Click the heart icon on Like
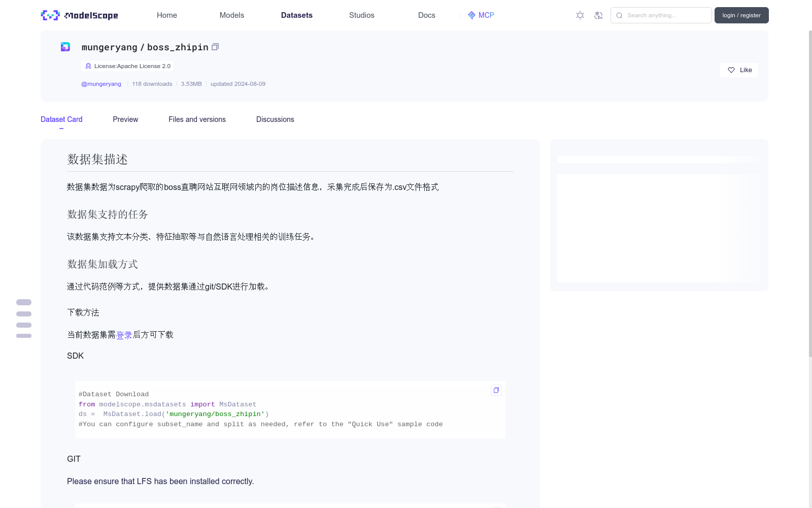 pyautogui.click(x=731, y=70)
